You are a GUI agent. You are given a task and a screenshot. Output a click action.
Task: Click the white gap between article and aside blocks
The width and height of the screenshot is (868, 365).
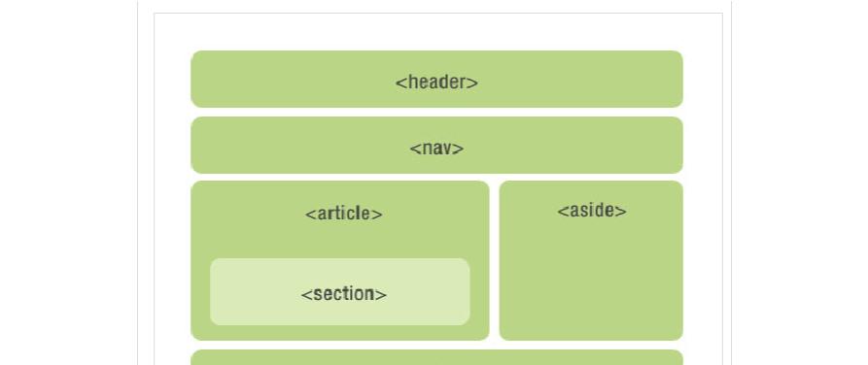(x=495, y=260)
